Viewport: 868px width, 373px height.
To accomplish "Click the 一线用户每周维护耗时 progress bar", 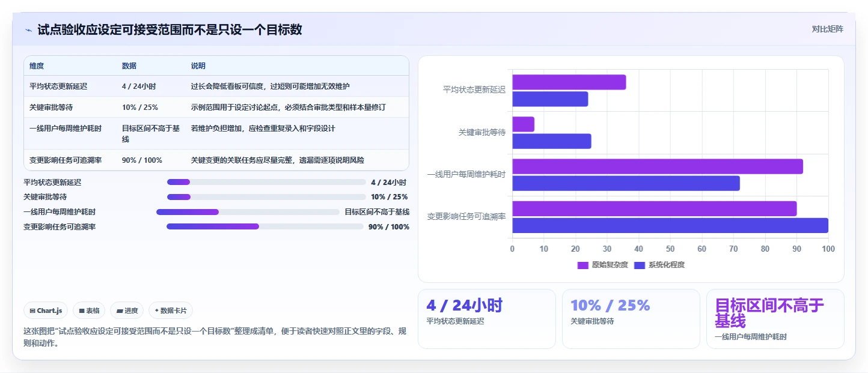I will click(x=248, y=212).
